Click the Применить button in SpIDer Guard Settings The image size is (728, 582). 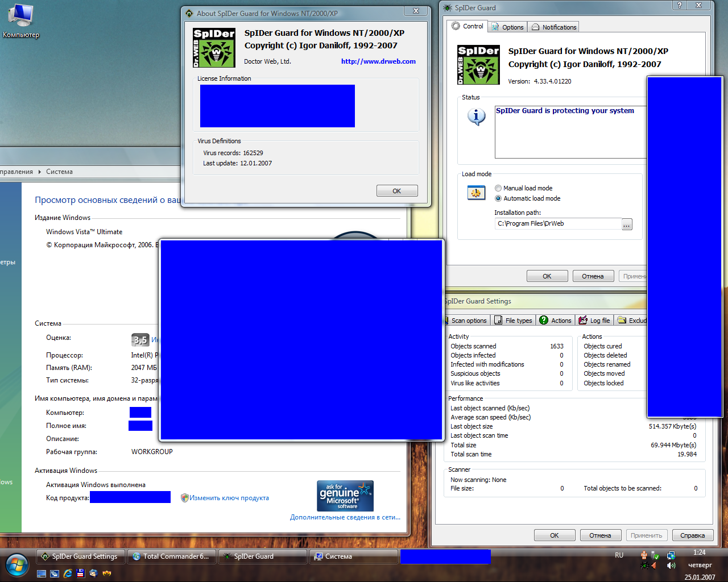coord(647,535)
